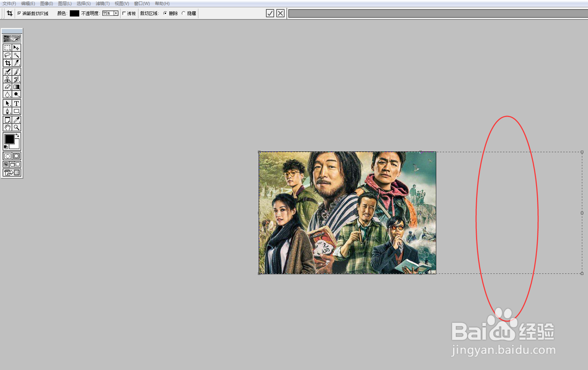Switch to Quick Mask mode
This screenshot has height=370, width=588.
point(17,156)
